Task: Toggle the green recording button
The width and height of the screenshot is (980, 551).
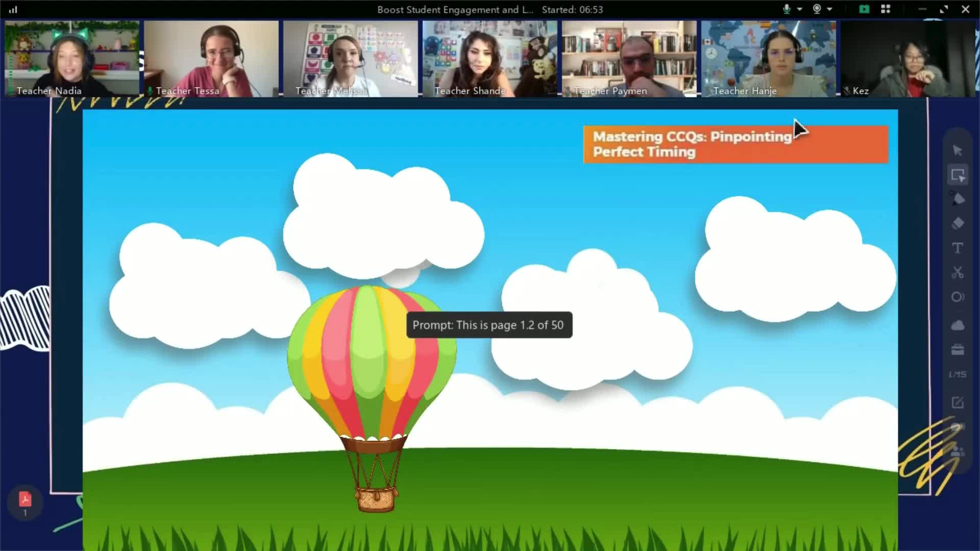Action: coord(864,9)
